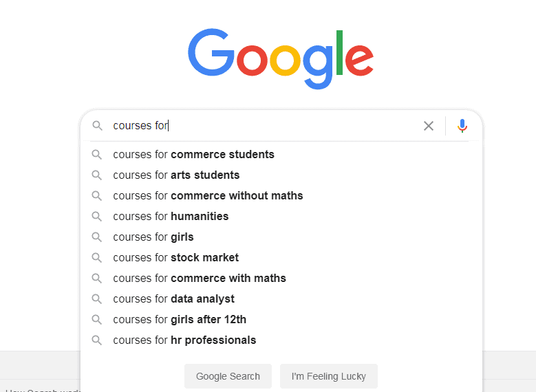Click the magnifier icon in search box
This screenshot has height=392, width=536.
click(x=97, y=126)
